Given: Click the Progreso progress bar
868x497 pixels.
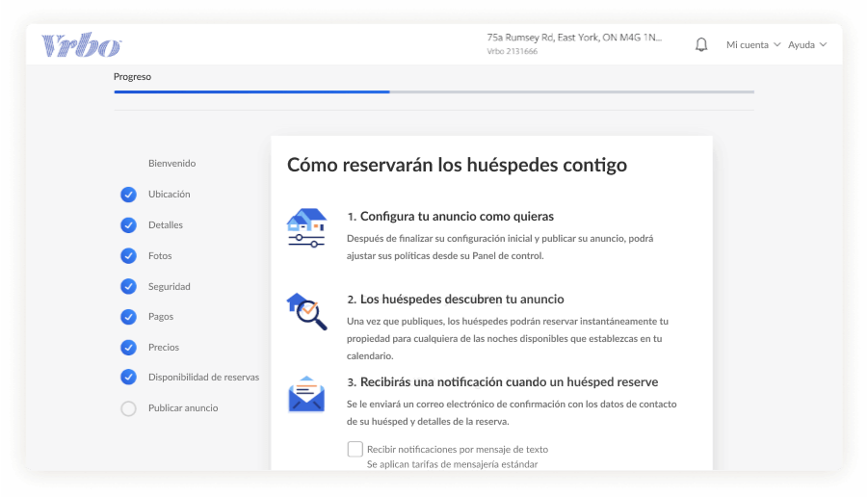Looking at the screenshot, I should (434, 92).
